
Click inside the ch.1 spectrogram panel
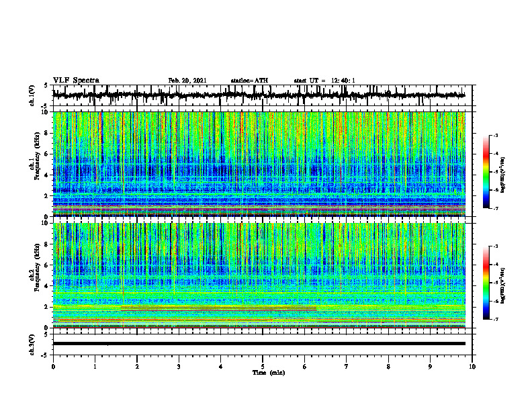259,164
